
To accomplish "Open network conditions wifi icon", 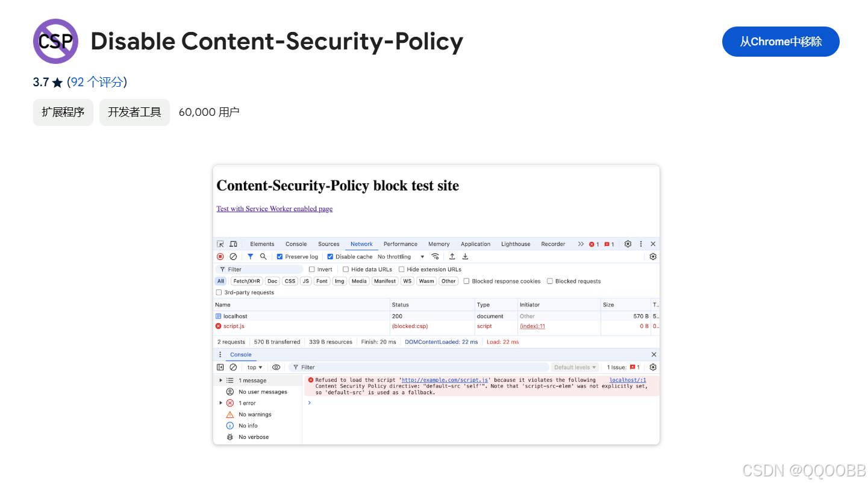I will click(x=436, y=257).
